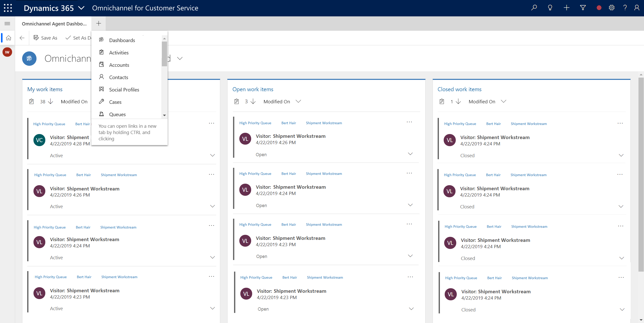Screen dimensions: 644x323
Task: Click the Social Profiles icon in dropdown menu
Action: 101,89
